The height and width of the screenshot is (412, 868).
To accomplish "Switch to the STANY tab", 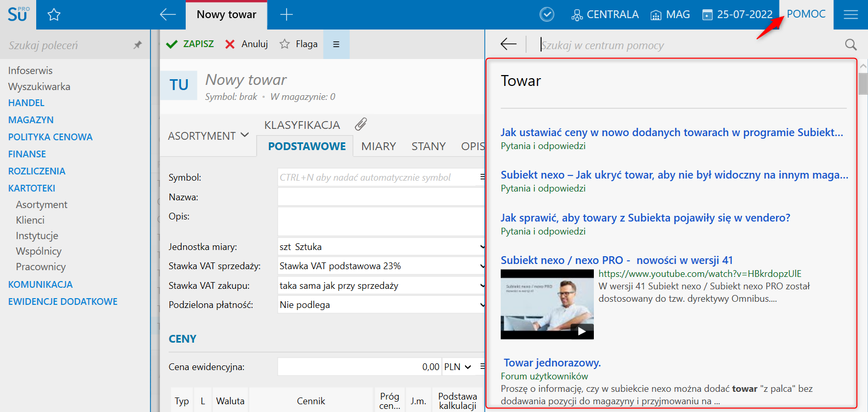I will click(x=428, y=146).
